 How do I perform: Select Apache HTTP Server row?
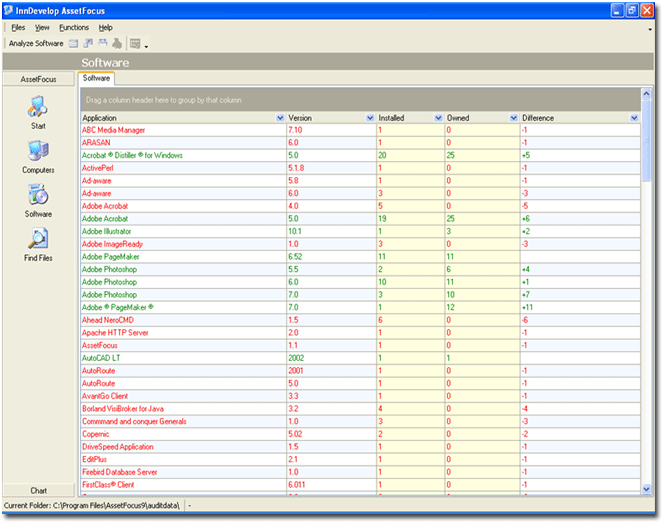[361, 333]
